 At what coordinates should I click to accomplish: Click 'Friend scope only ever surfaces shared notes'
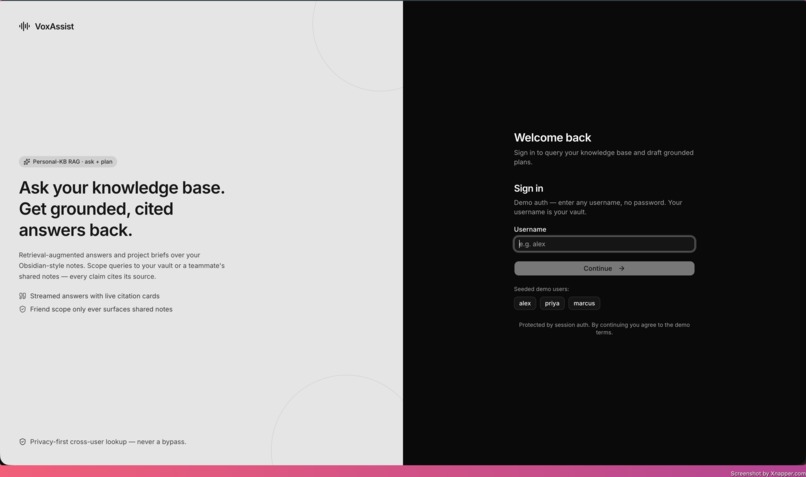[x=101, y=309]
